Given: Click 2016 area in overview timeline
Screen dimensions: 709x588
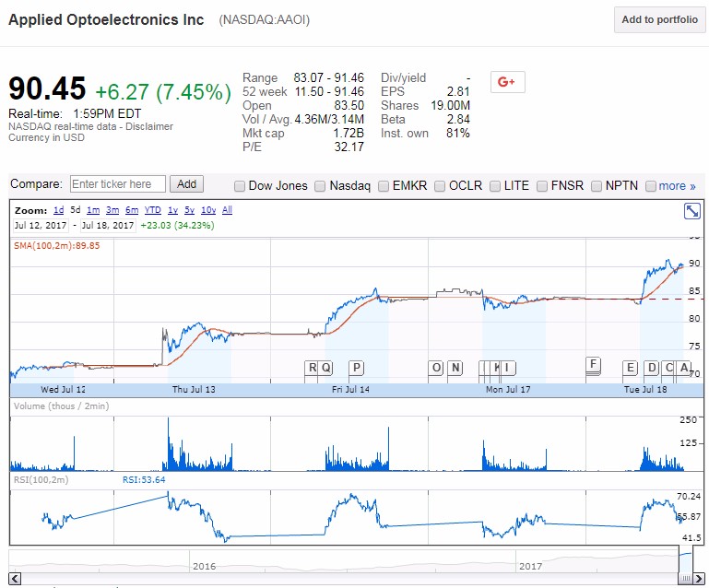Looking at the screenshot, I should point(204,566).
